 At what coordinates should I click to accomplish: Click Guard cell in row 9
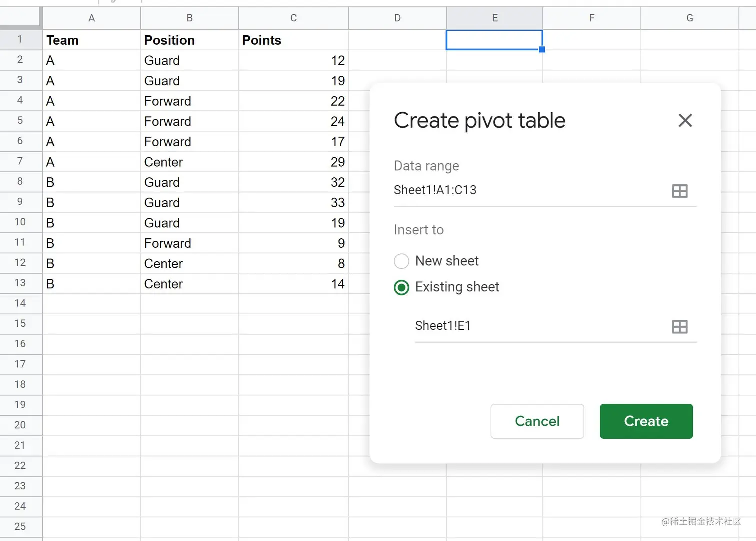tap(189, 203)
